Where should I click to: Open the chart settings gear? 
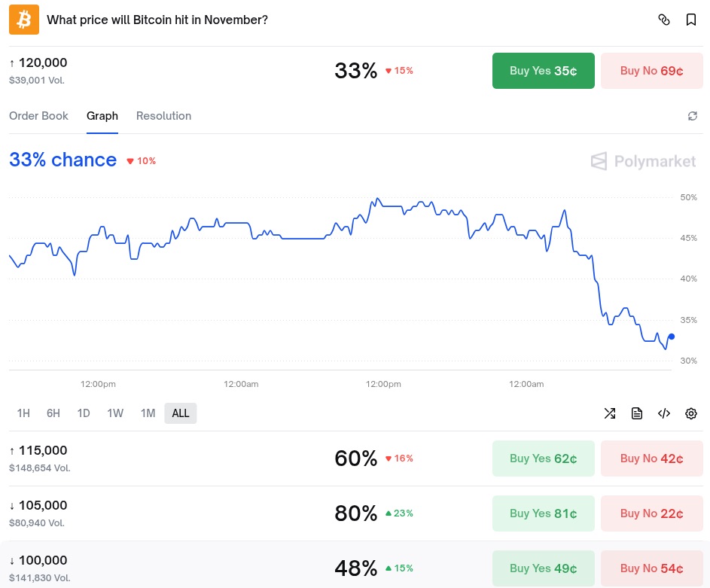(x=691, y=413)
